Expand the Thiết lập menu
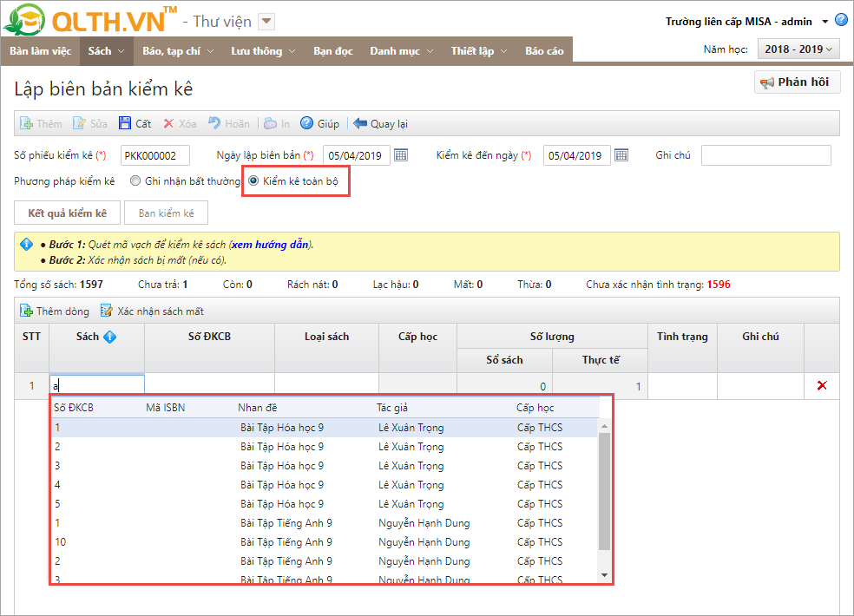Image resolution: width=854 pixels, height=616 pixels. [479, 51]
